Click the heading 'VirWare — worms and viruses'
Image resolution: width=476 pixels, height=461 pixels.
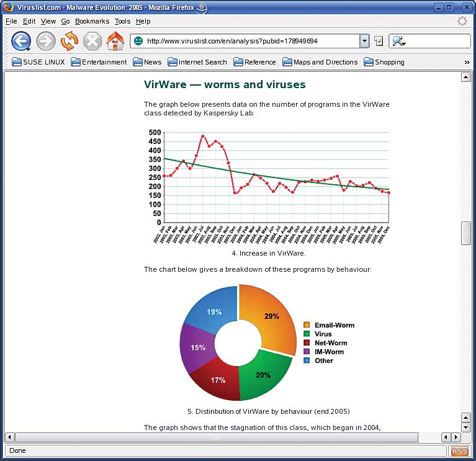click(225, 84)
